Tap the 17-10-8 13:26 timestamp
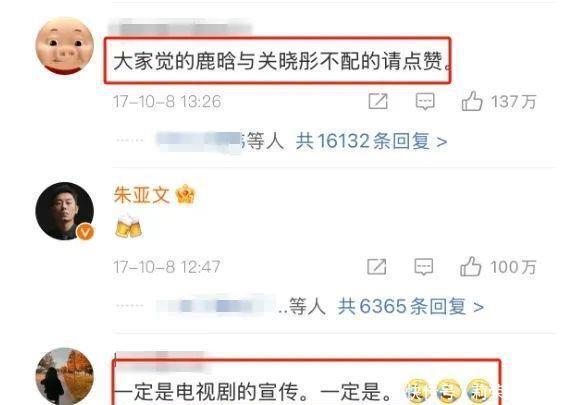 167,101
